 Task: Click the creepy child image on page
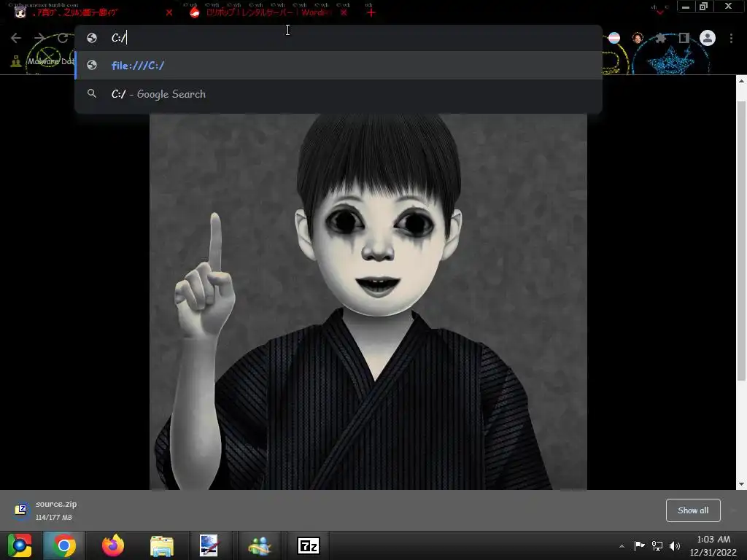pos(368,301)
